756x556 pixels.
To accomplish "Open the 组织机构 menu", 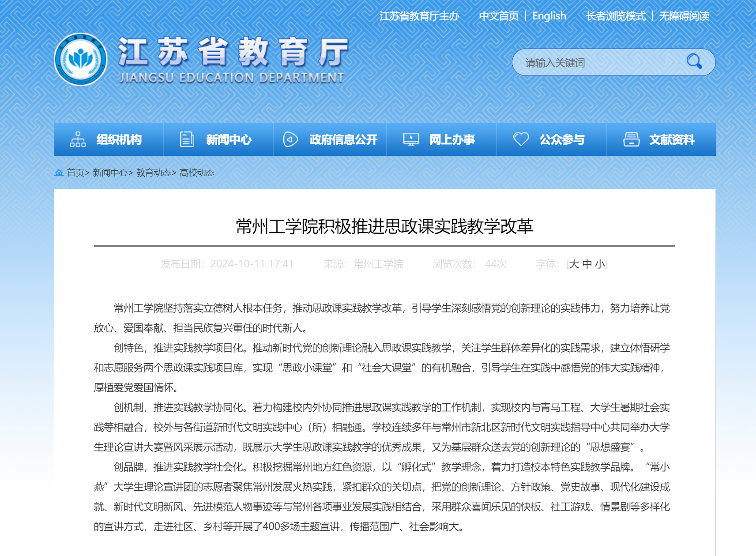I will click(x=109, y=139).
